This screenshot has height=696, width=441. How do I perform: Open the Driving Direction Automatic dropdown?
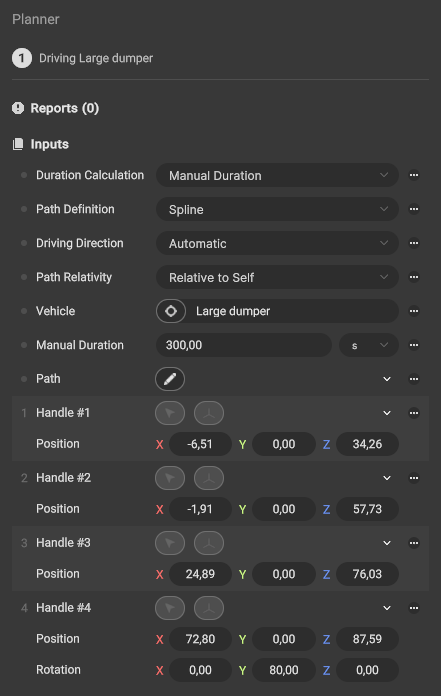click(277, 243)
